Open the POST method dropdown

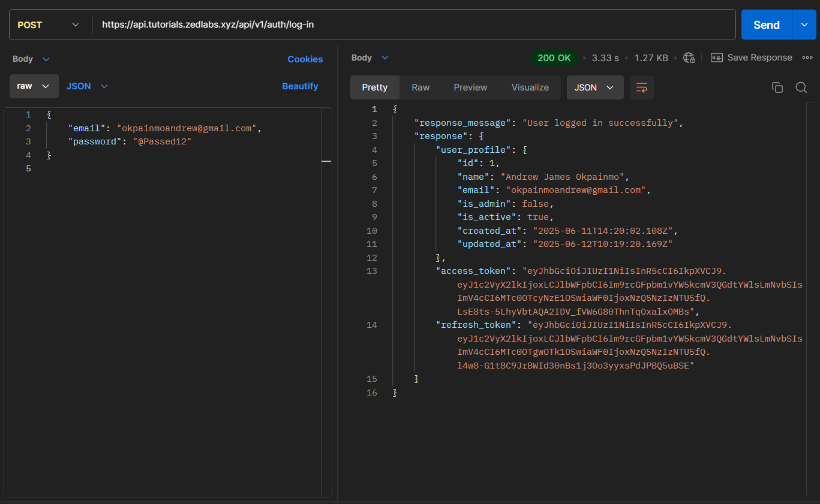[49, 25]
